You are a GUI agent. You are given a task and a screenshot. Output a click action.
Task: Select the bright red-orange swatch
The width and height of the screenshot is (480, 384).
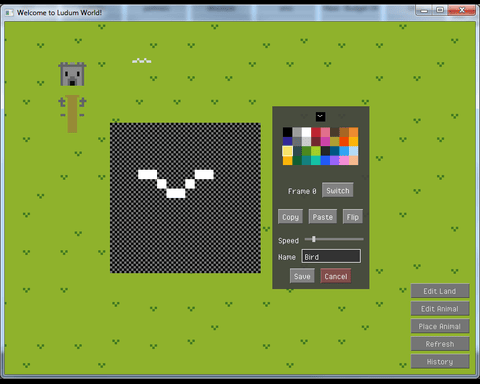point(344,141)
